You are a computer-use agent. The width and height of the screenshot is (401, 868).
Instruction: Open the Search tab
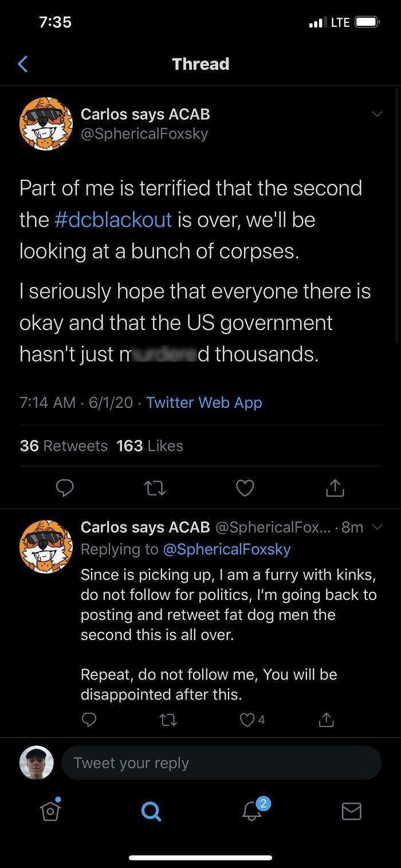[151, 811]
